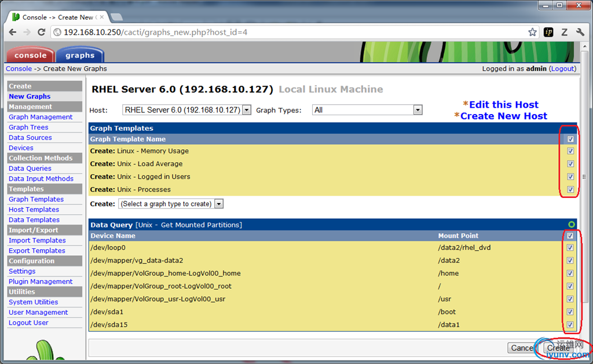Open the Z extension icon
This screenshot has height=364, width=593.
click(564, 32)
